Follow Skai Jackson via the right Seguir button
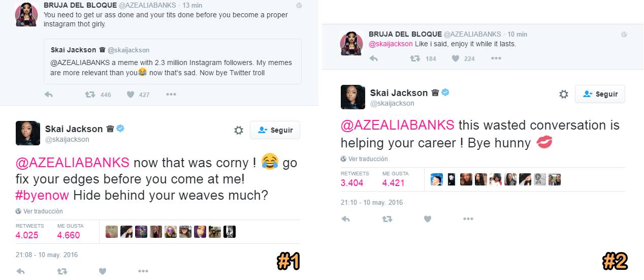This screenshot has width=644, height=280. [x=600, y=94]
